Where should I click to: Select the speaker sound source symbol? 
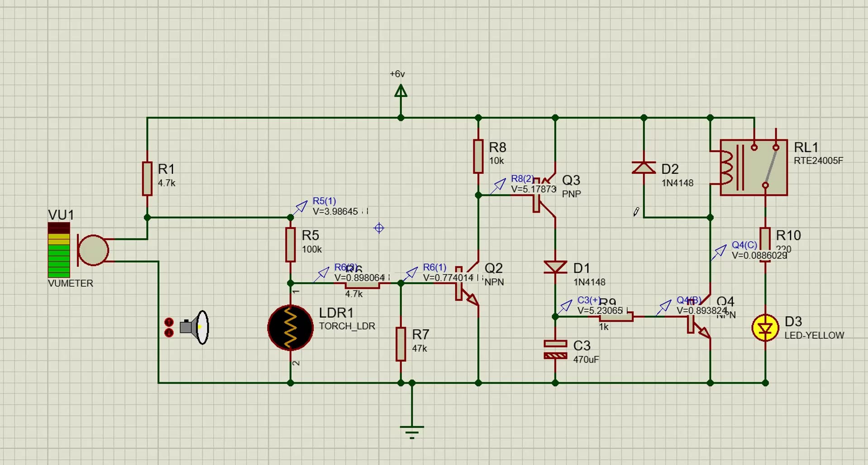click(x=195, y=327)
